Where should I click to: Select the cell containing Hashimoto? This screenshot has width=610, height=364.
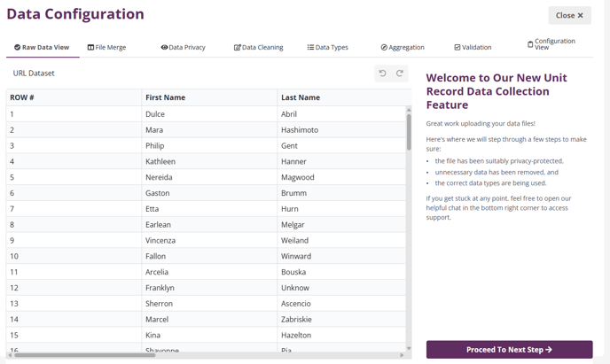(300, 130)
